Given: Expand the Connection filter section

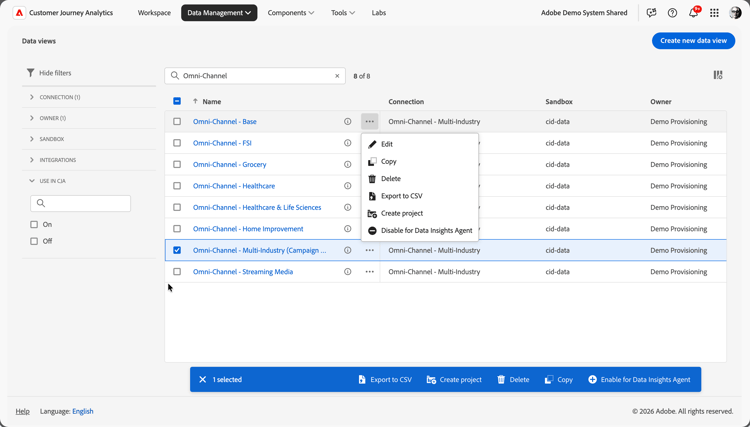Looking at the screenshot, I should (x=32, y=97).
